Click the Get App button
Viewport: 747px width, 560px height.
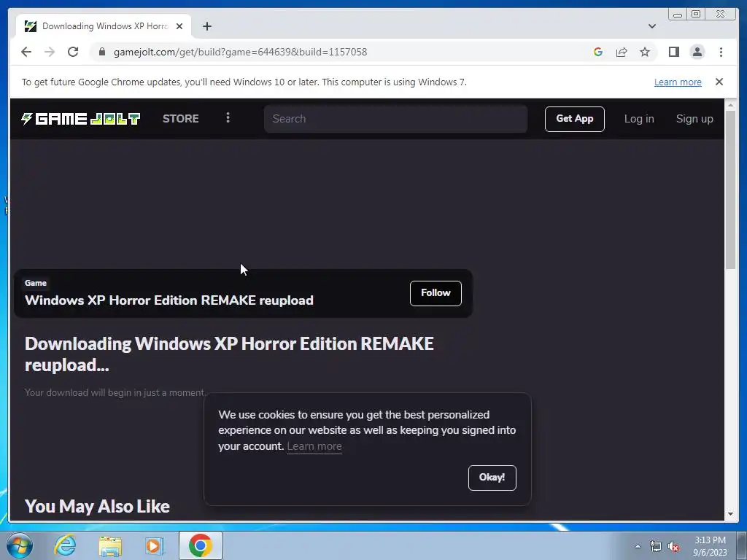(x=575, y=119)
